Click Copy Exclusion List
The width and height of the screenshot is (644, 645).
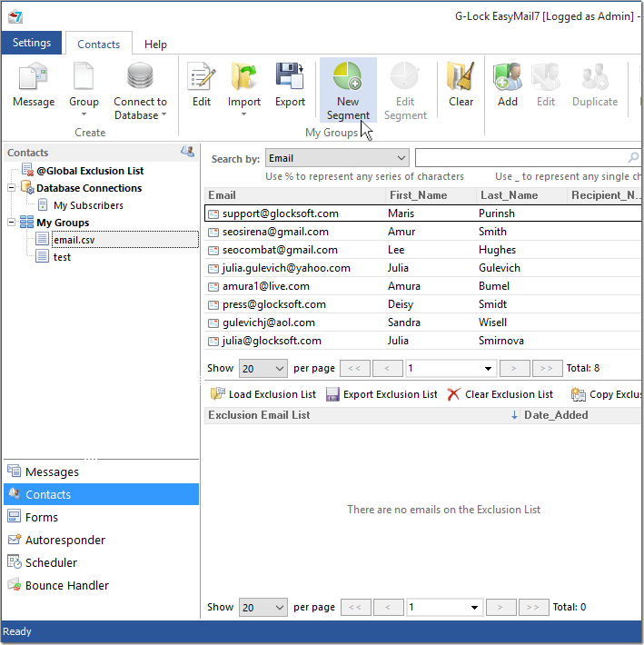[606, 394]
